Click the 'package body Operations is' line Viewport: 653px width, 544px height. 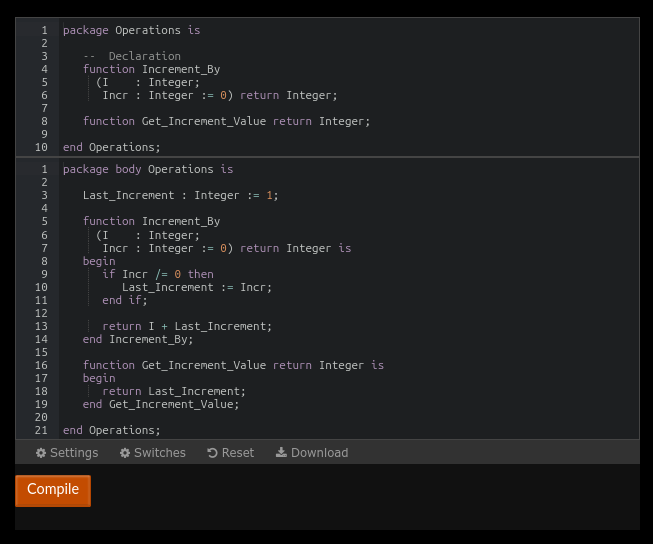tap(147, 169)
